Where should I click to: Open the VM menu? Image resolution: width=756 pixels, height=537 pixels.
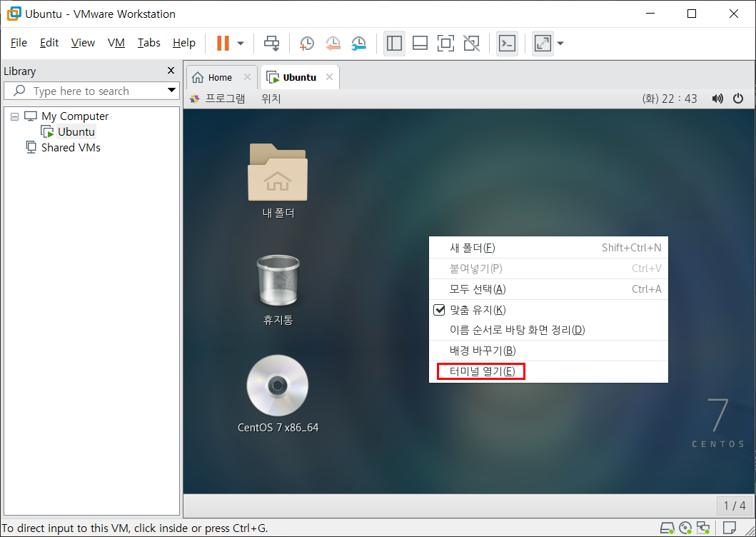click(116, 43)
